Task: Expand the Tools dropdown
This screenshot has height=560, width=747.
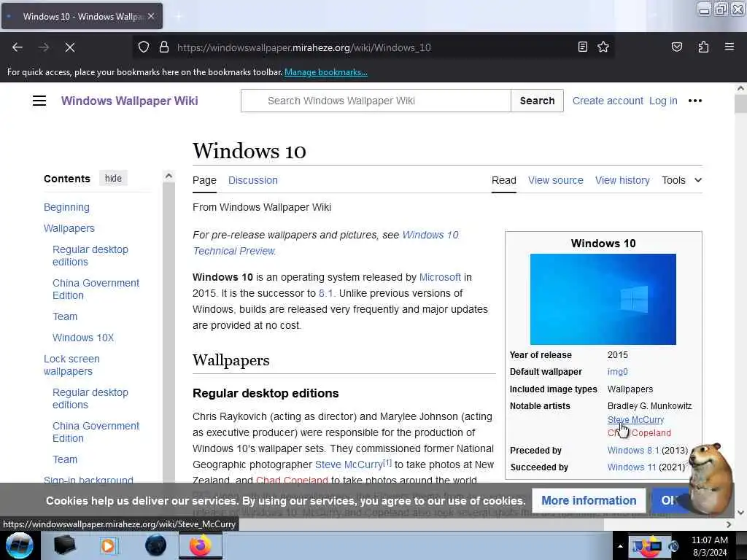Action: (681, 180)
